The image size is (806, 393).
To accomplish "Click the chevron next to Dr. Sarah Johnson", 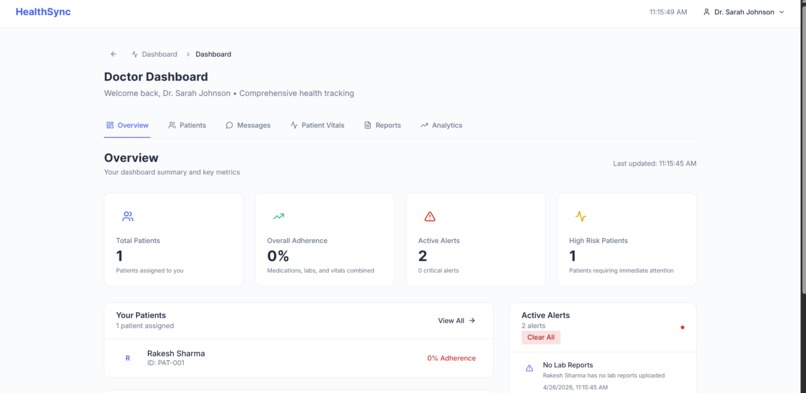I will click(x=782, y=12).
